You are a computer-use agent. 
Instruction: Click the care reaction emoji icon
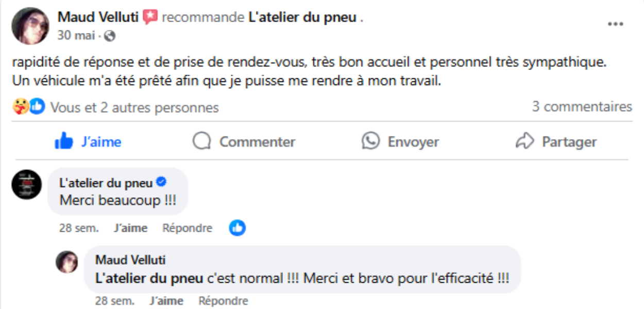pos(21,107)
